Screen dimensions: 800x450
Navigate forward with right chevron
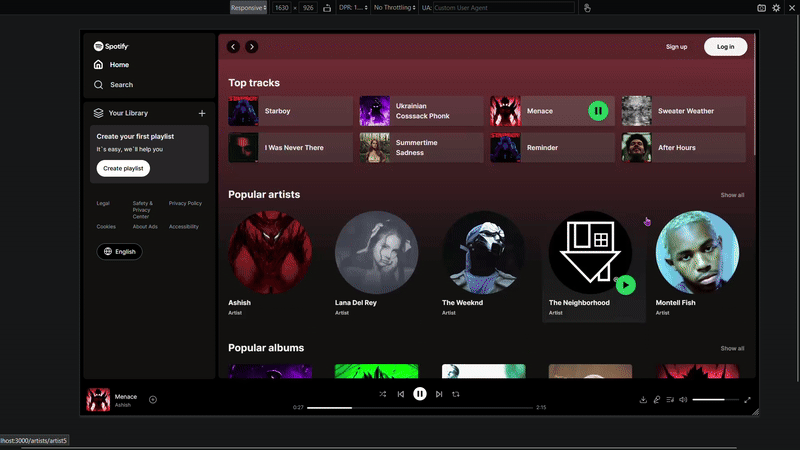click(x=252, y=47)
